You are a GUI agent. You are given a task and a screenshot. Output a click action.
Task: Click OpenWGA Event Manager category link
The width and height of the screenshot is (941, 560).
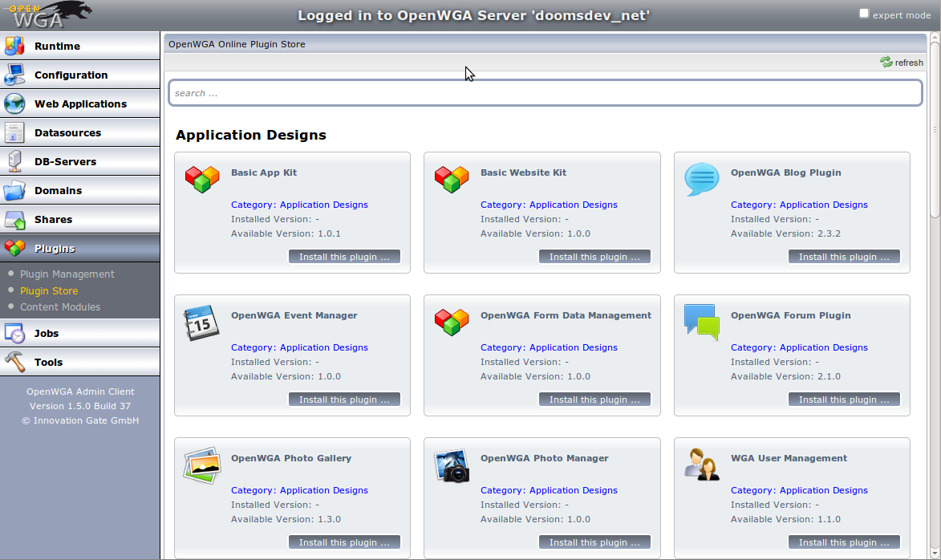click(299, 347)
